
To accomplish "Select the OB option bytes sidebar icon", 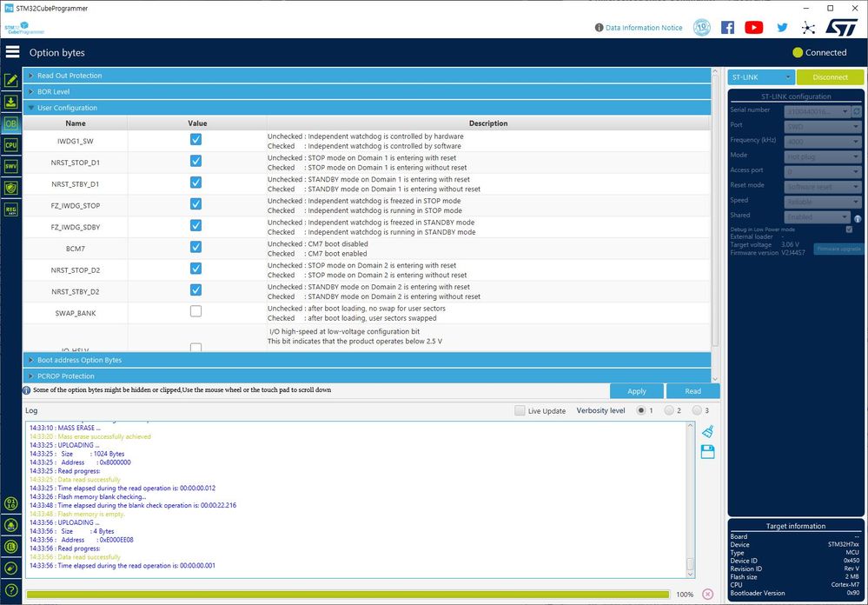I will coord(11,123).
